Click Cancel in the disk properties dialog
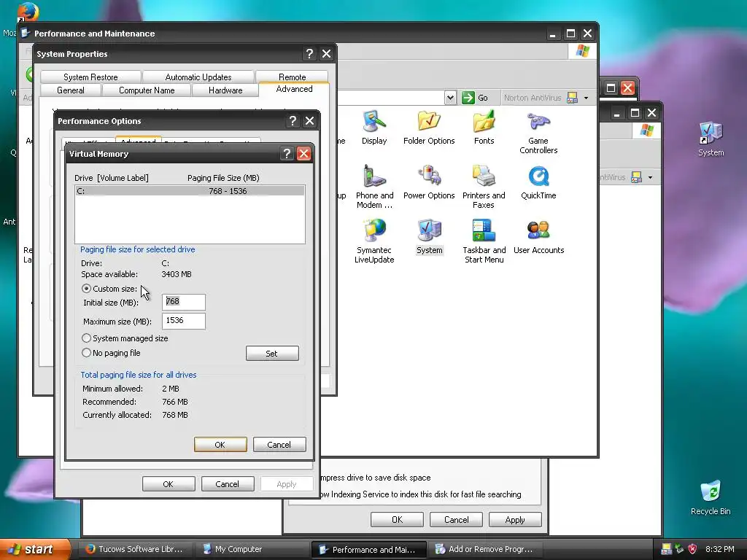 click(x=456, y=519)
